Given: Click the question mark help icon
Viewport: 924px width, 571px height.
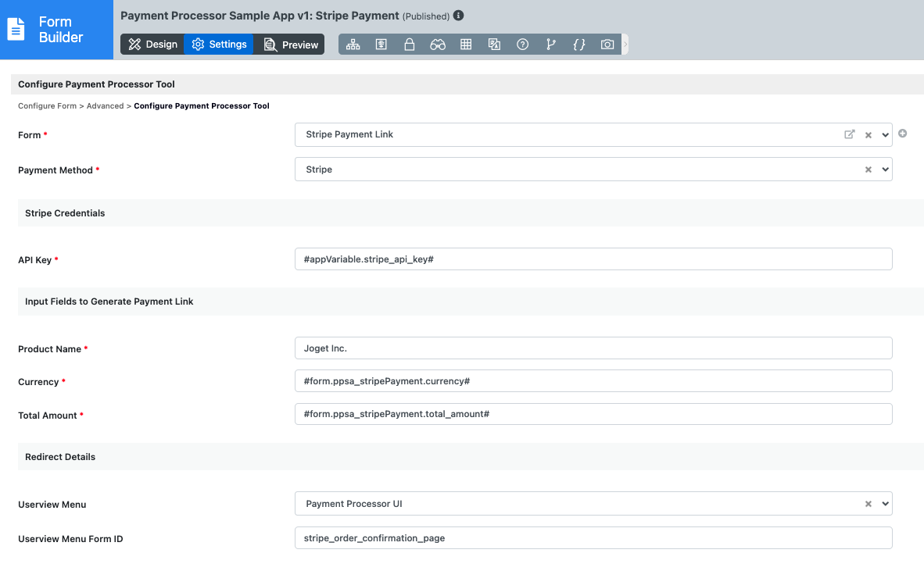Looking at the screenshot, I should pyautogui.click(x=523, y=45).
